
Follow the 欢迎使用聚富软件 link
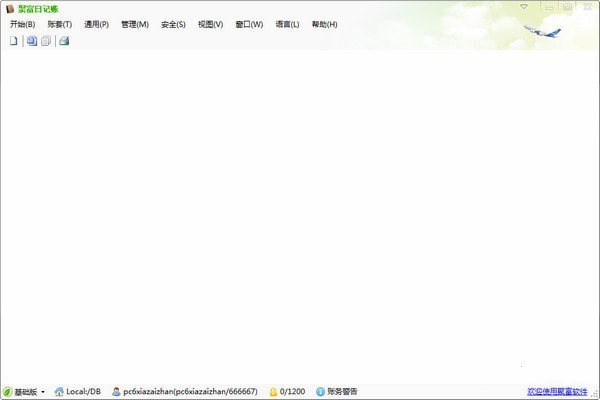tap(557, 392)
